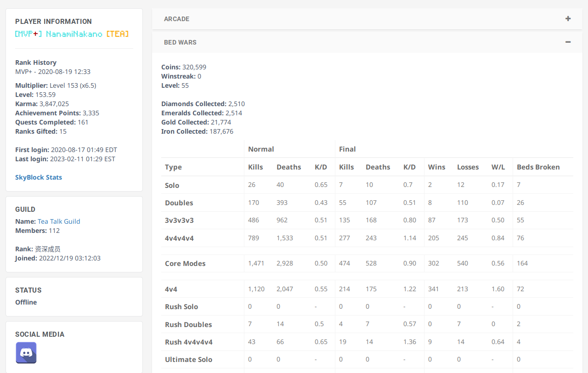The image size is (588, 373).
Task: Expand the Arcade section plus icon
Action: 568,19
